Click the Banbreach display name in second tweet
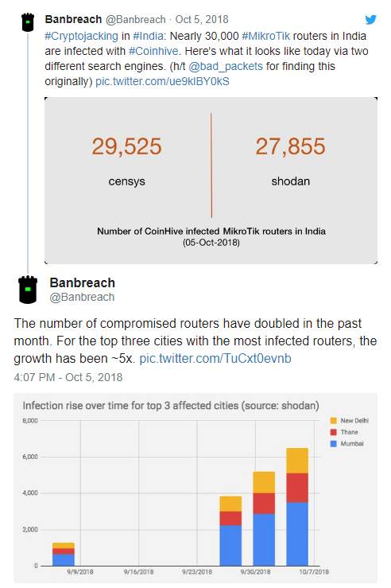The image size is (391, 588). click(83, 282)
